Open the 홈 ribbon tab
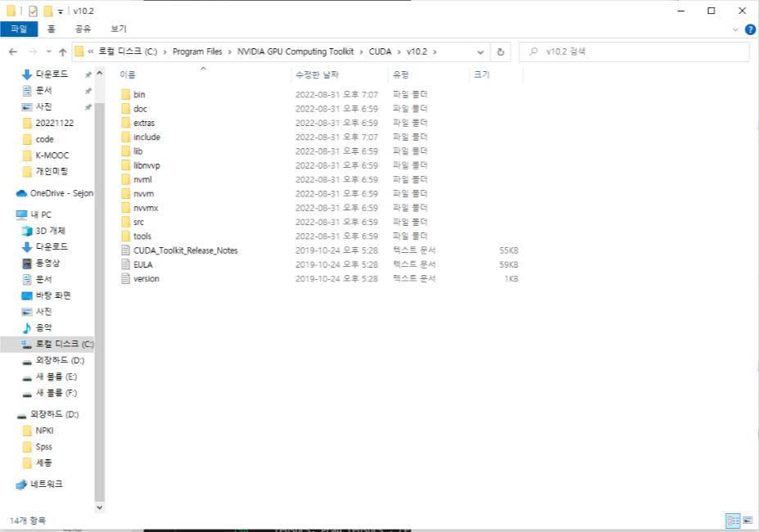The height and width of the screenshot is (532, 759). click(51, 29)
